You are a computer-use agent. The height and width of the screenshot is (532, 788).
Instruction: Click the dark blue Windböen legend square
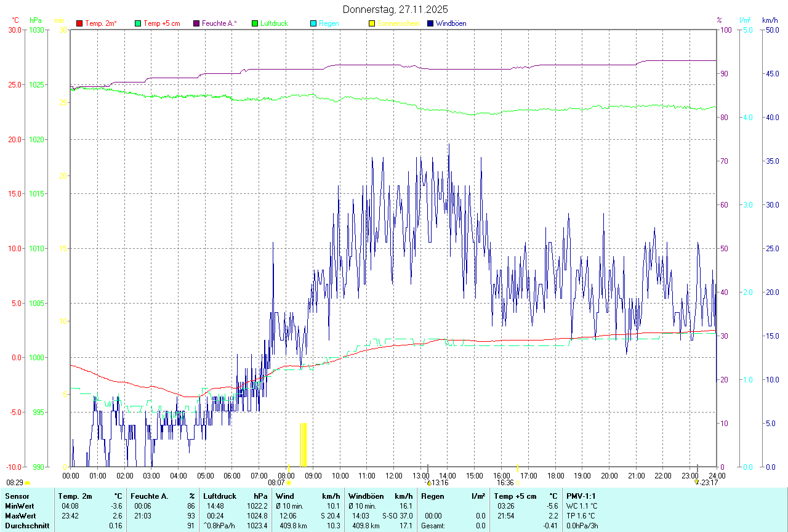(x=430, y=23)
